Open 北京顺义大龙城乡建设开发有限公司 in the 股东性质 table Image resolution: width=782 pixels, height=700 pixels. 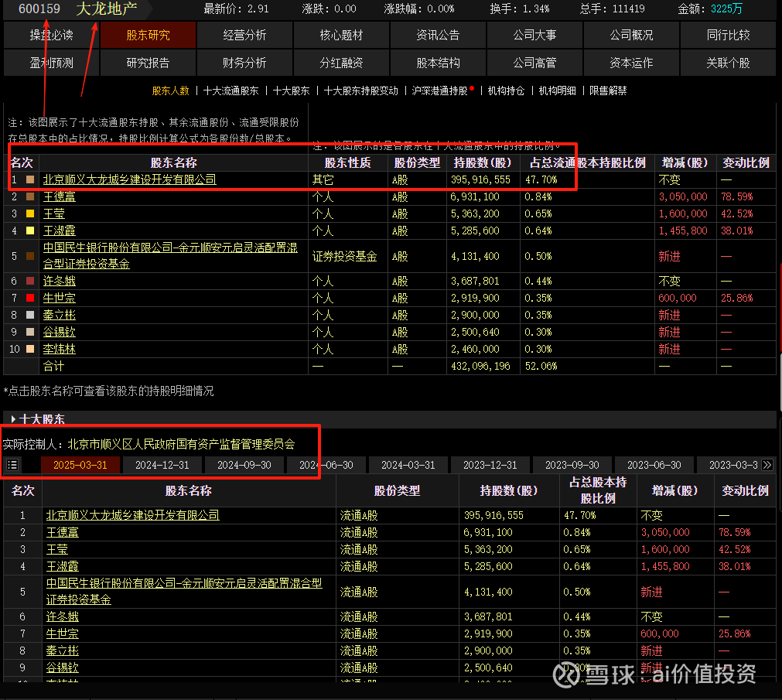(x=130, y=179)
